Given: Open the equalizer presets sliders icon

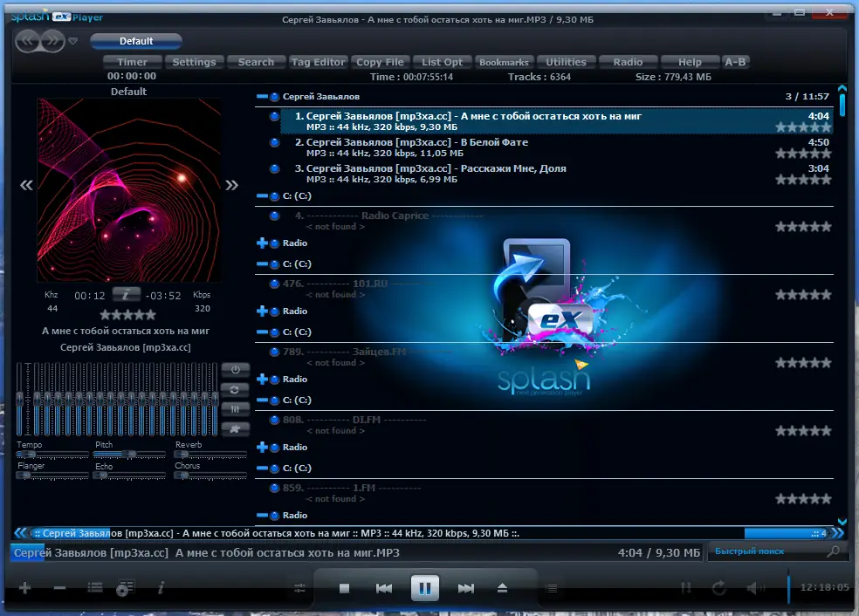Looking at the screenshot, I should pos(235,409).
